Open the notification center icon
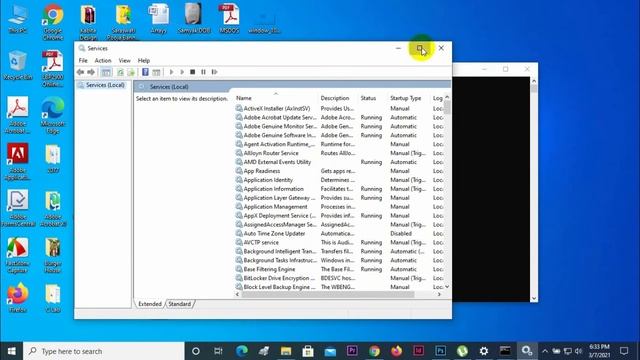 point(624,351)
